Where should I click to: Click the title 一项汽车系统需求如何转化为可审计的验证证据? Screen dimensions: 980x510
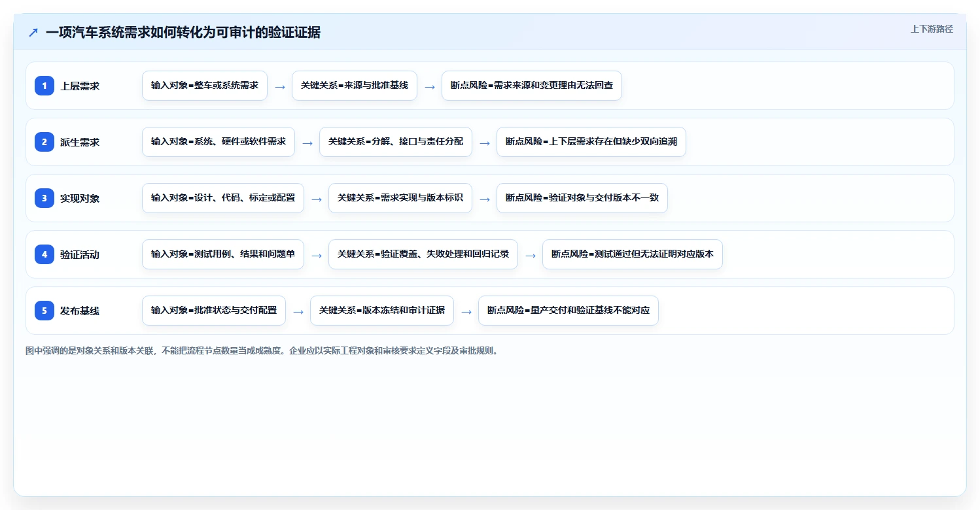(x=183, y=32)
